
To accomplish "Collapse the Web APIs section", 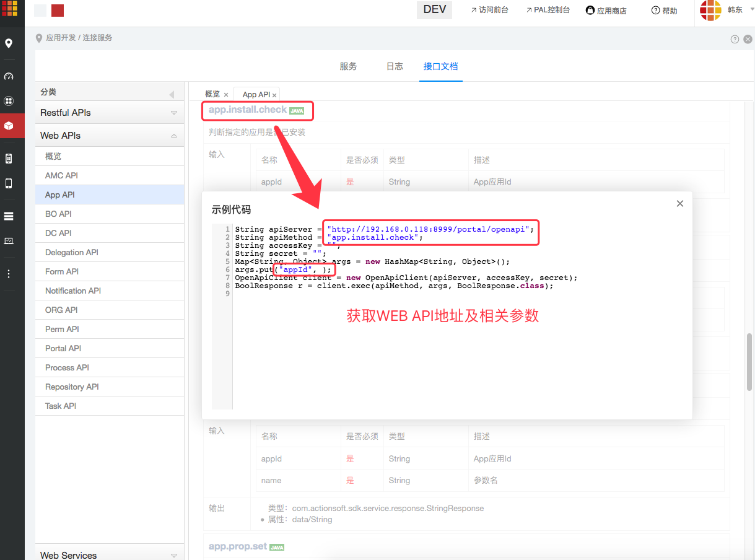I will click(x=173, y=135).
